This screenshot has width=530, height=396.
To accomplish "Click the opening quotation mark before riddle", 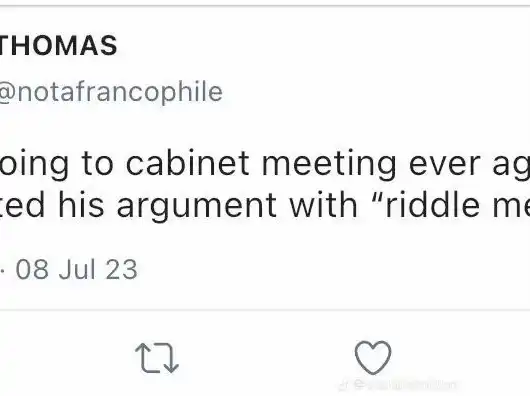I will point(373,195).
